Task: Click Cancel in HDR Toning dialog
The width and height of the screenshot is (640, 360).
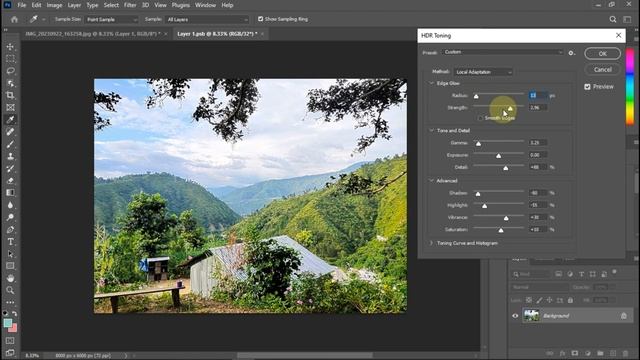Action: 602,69
